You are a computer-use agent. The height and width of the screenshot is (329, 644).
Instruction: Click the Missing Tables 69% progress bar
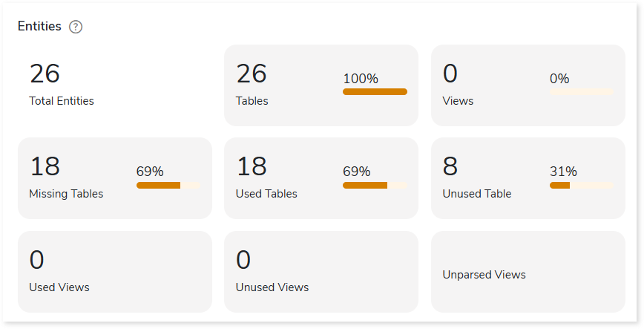[x=168, y=186]
